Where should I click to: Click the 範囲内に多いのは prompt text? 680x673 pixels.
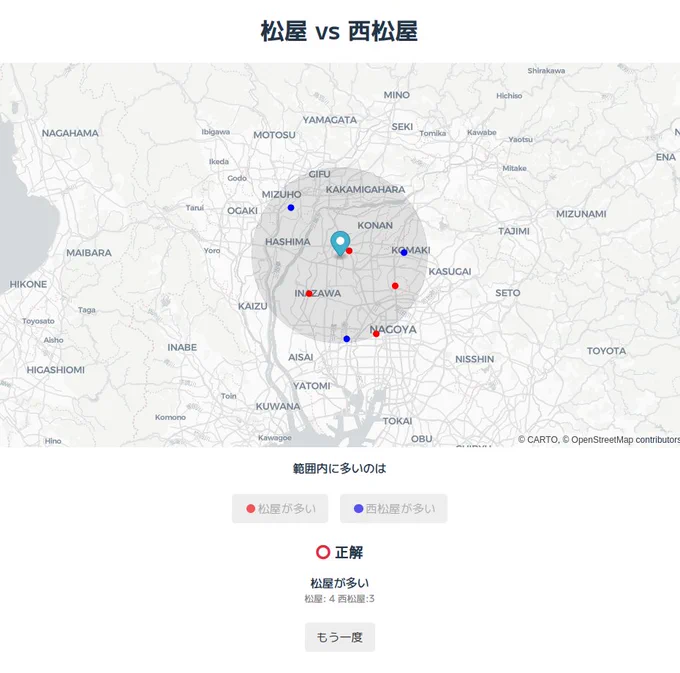[x=340, y=468]
